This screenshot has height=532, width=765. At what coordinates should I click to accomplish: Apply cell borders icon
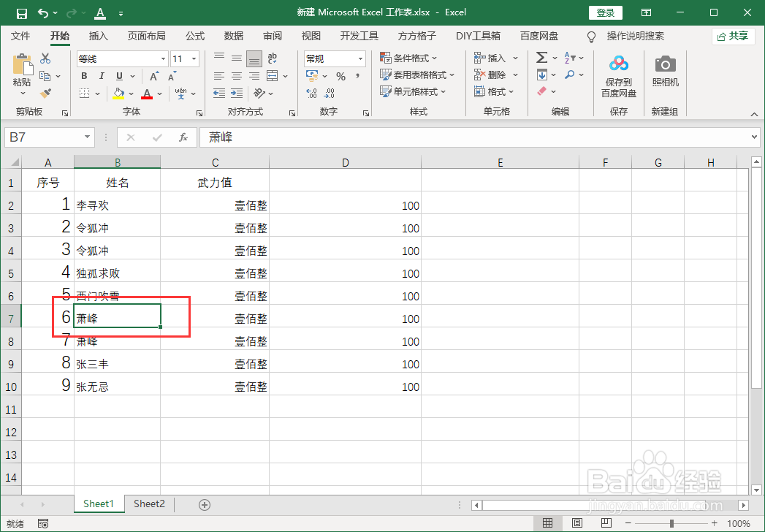point(85,94)
